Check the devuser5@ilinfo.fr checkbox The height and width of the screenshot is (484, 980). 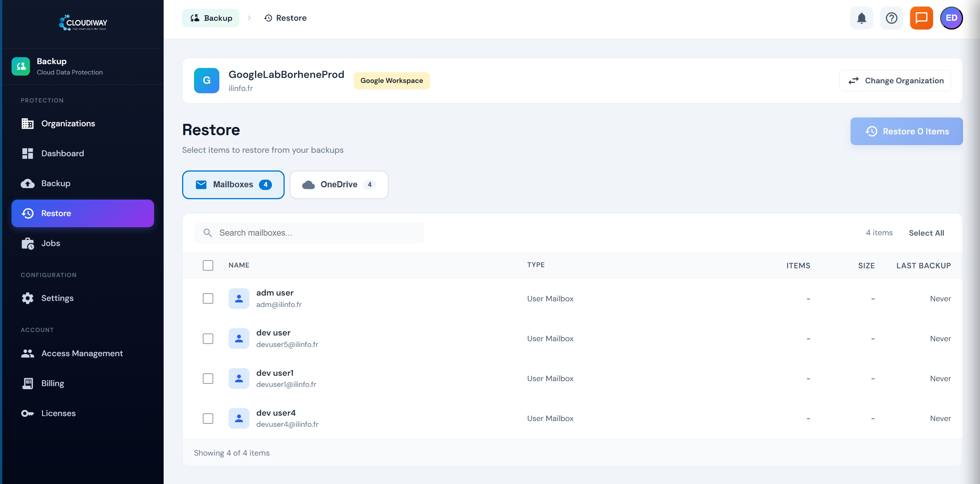tap(208, 339)
